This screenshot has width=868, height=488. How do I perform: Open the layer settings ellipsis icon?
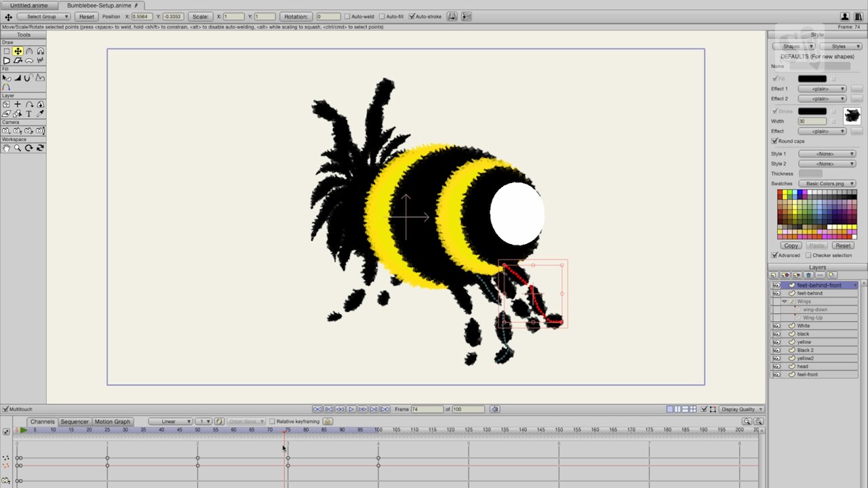(820, 275)
